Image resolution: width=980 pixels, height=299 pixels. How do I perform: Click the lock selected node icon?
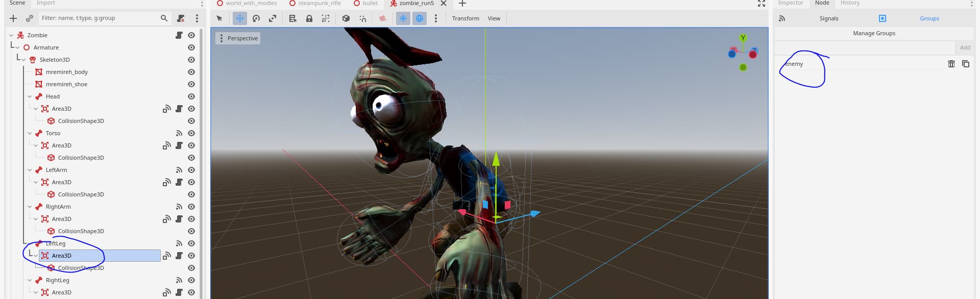point(309,18)
